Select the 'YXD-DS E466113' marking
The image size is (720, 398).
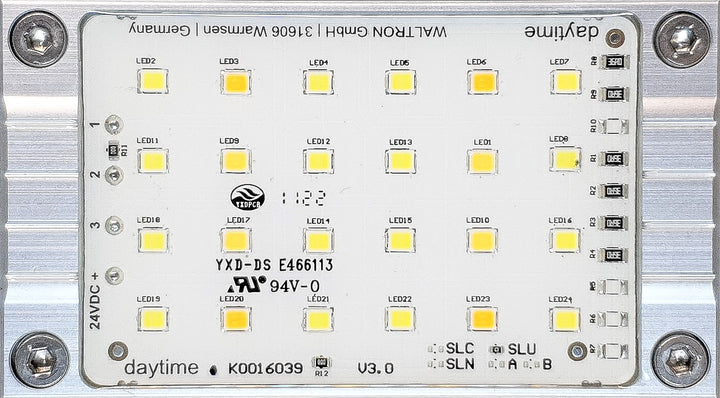tap(274, 265)
